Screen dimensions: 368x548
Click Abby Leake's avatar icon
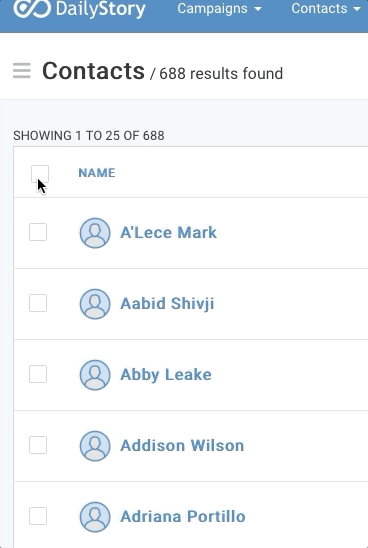coord(95,375)
